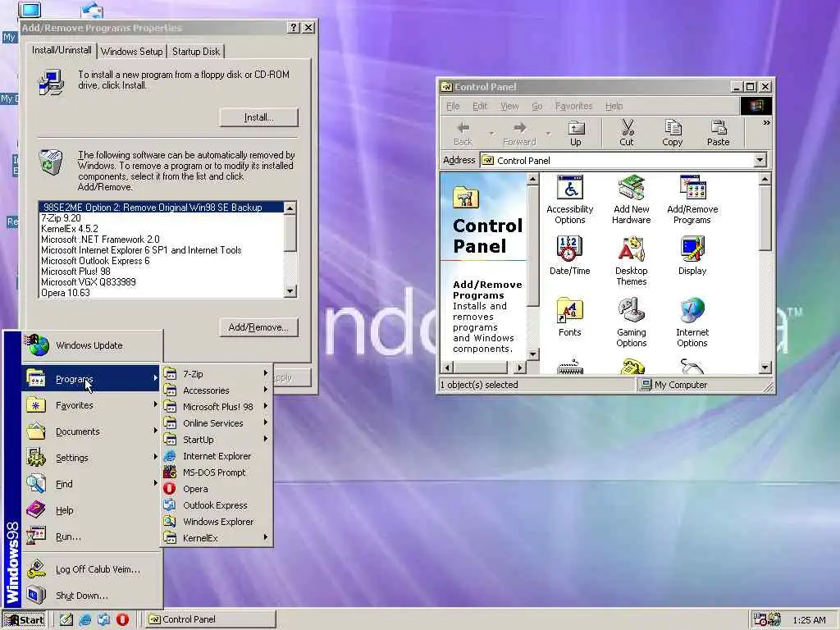Click the Install... button
840x630 pixels.
coord(258,117)
